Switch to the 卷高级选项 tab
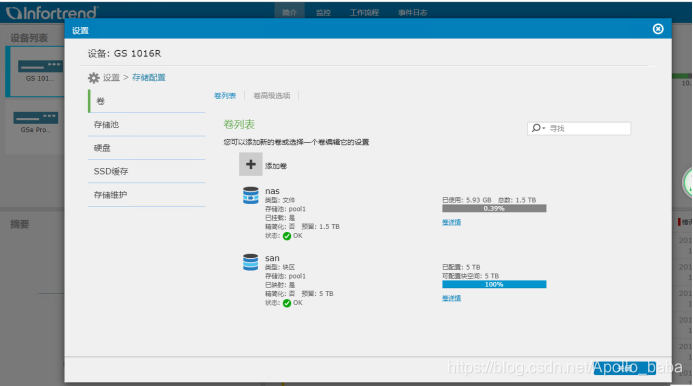 click(x=271, y=96)
